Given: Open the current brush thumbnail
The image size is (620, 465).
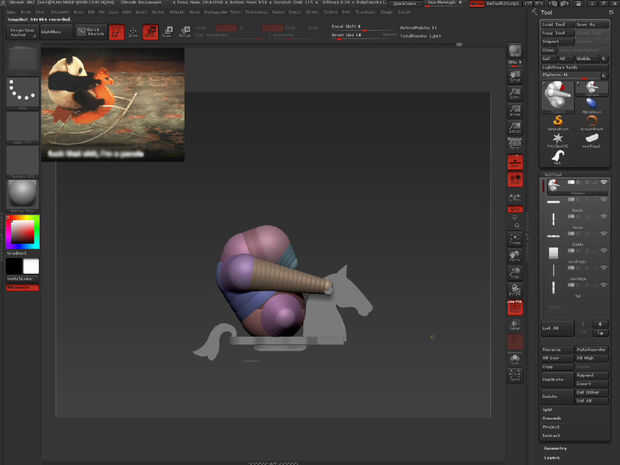Looking at the screenshot, I should click(x=22, y=60).
